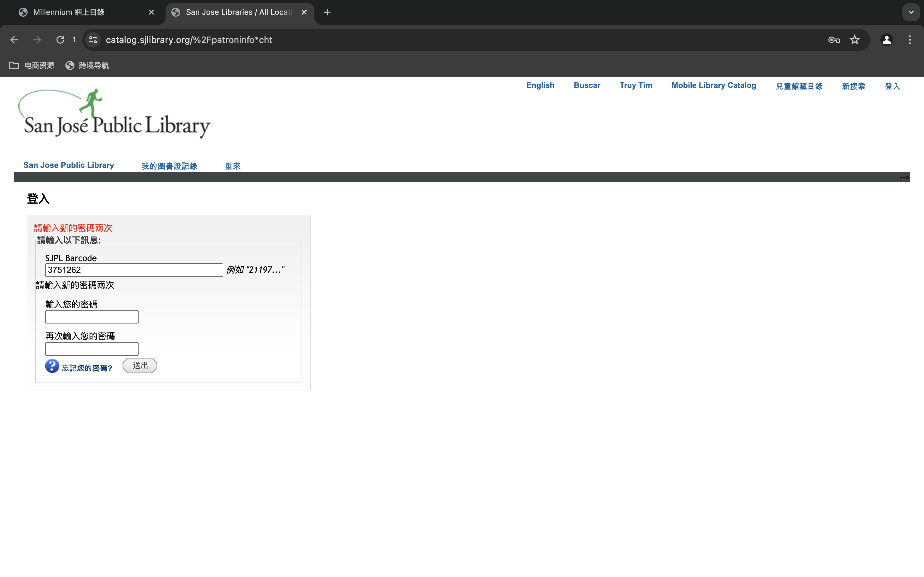This screenshot has height=577, width=924.
Task: Click the 登入 page heading
Action: click(x=38, y=198)
